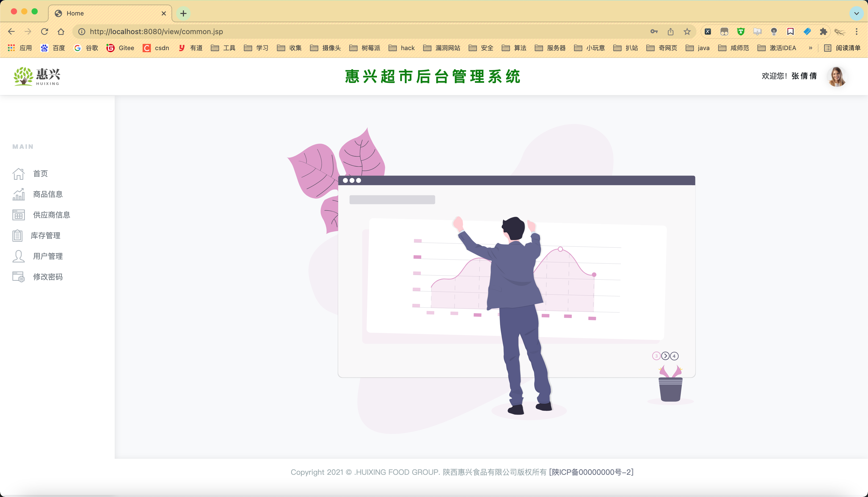This screenshot has width=868, height=497.
Task: Expand the 漏洞网站 bookmark folder
Action: pos(442,48)
